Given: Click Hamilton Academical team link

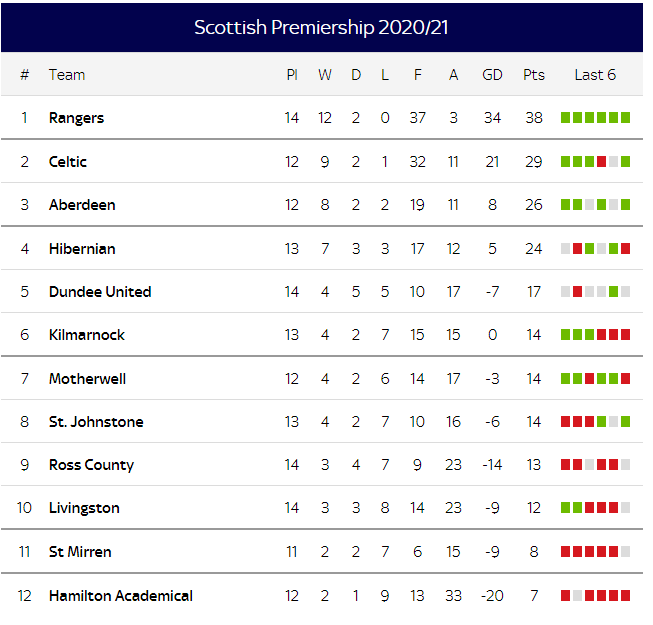Looking at the screenshot, I should pos(120,596).
